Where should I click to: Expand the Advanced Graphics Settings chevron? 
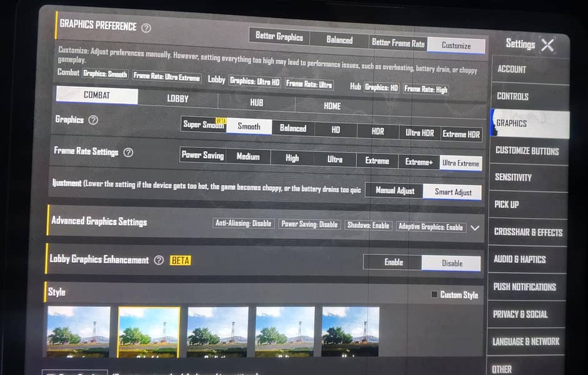pyautogui.click(x=475, y=228)
